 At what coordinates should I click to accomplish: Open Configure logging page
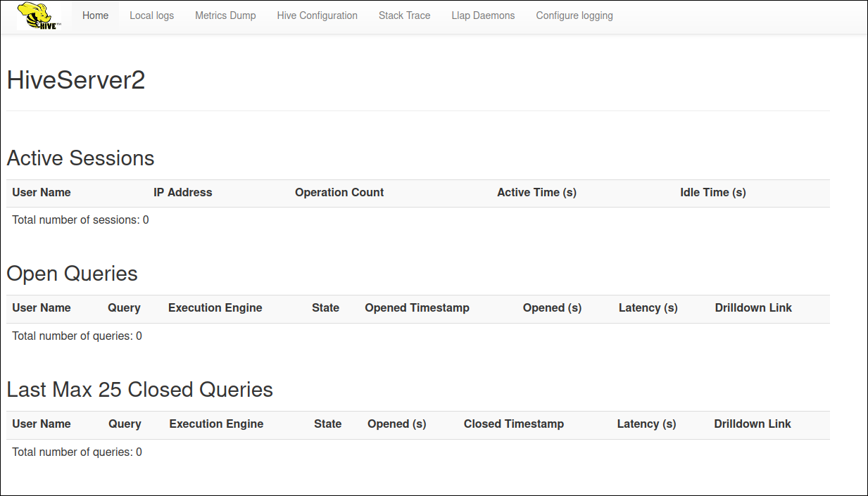(x=574, y=15)
